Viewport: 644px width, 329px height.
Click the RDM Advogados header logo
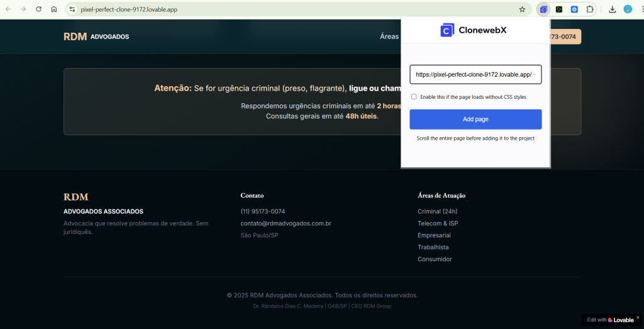(x=96, y=36)
